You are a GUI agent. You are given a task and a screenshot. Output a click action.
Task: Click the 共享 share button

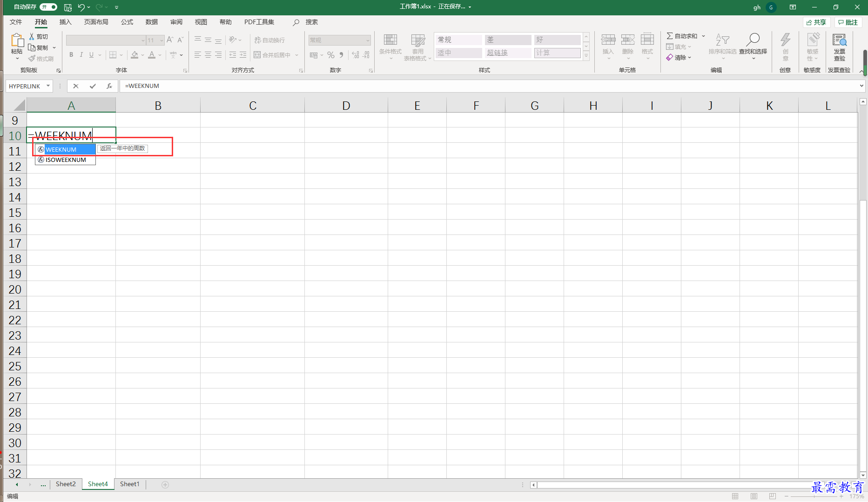pos(817,22)
